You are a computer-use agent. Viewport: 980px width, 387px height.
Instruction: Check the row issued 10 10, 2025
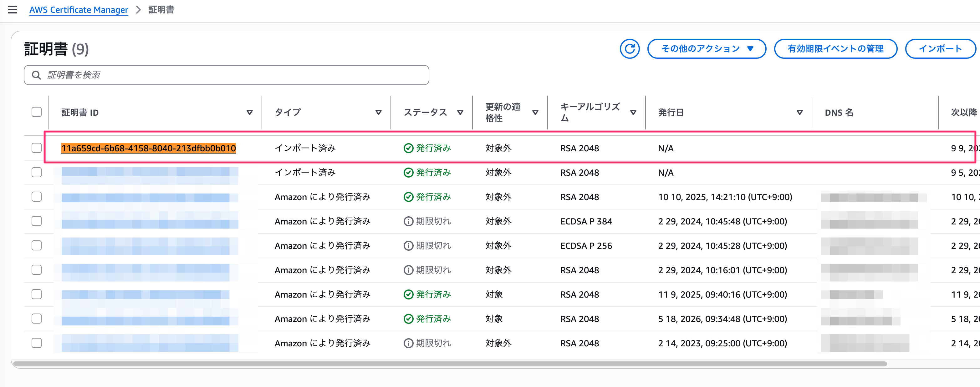tap(37, 197)
